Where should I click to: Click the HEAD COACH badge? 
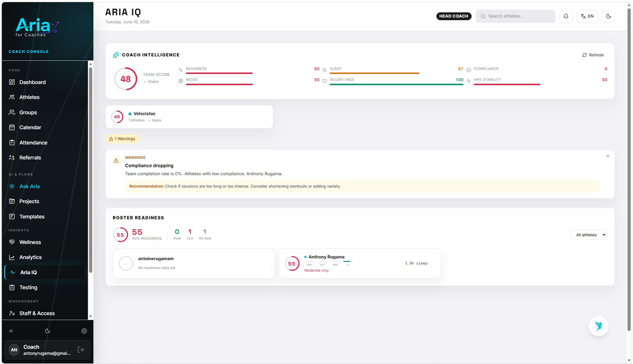coord(454,16)
